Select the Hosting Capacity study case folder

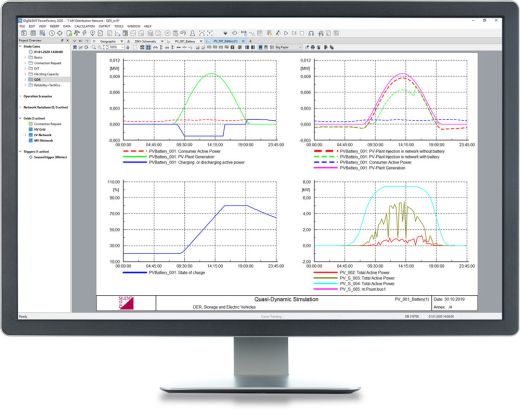(x=46, y=74)
